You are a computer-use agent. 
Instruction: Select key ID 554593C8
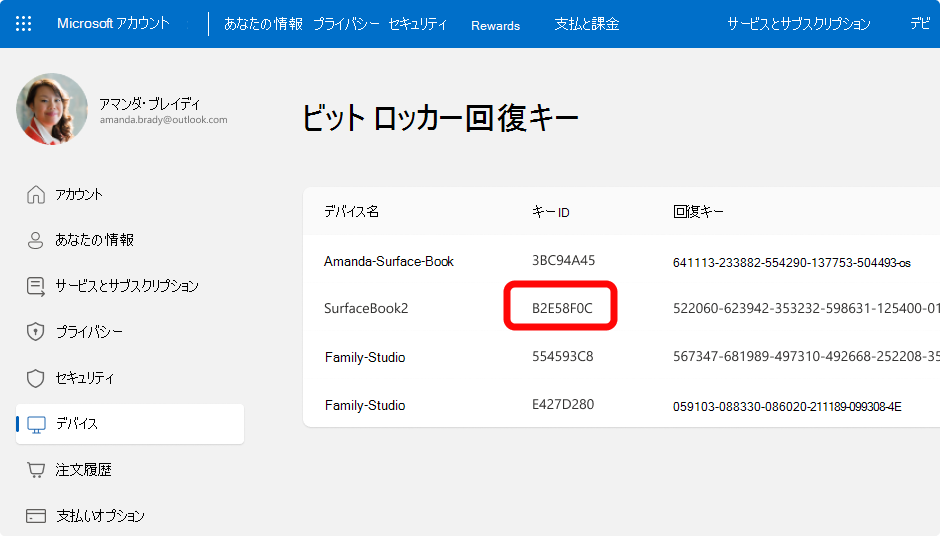coord(562,356)
